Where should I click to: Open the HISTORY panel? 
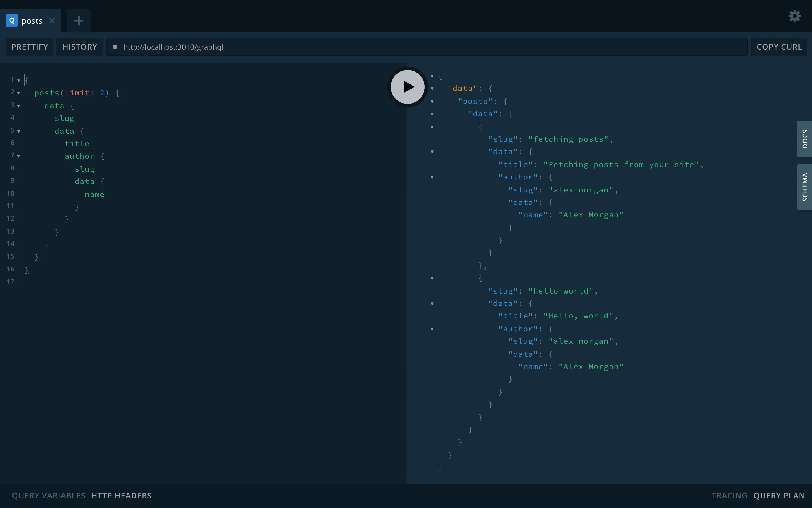80,47
